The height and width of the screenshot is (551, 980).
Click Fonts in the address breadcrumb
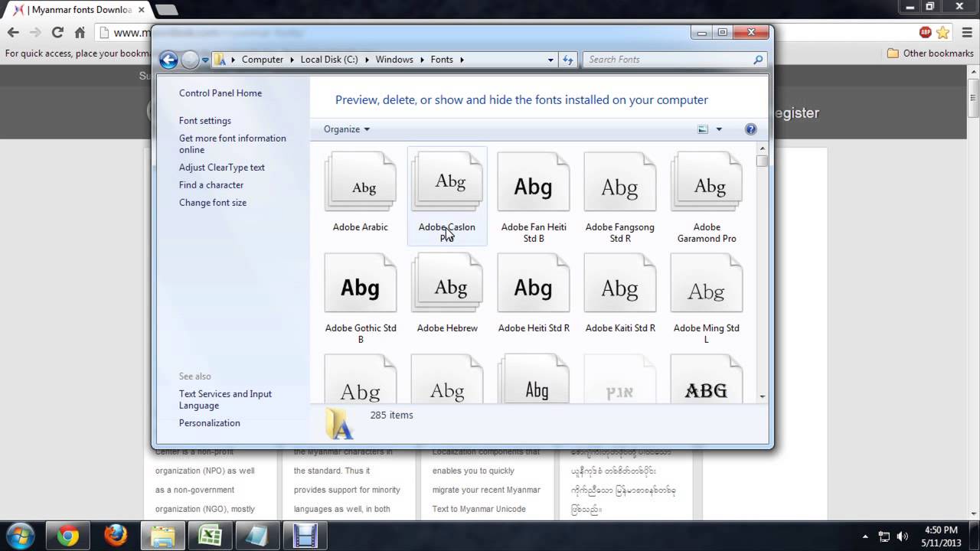(442, 60)
